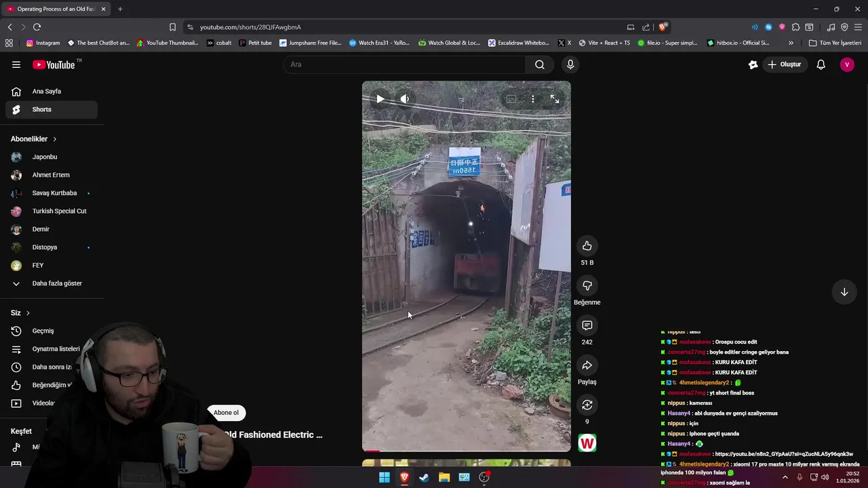Subscribe using the Abone ol button
The height and width of the screenshot is (488, 868).
click(x=226, y=412)
